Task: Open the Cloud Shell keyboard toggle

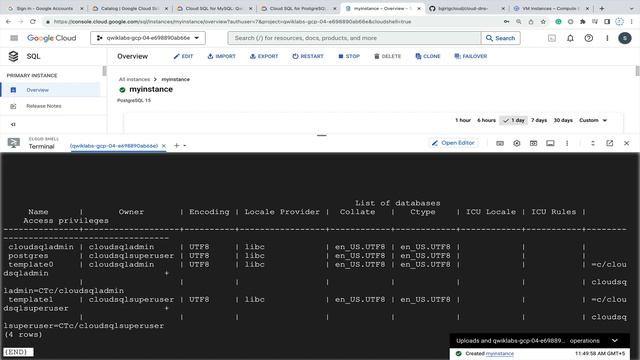Action: (500, 143)
